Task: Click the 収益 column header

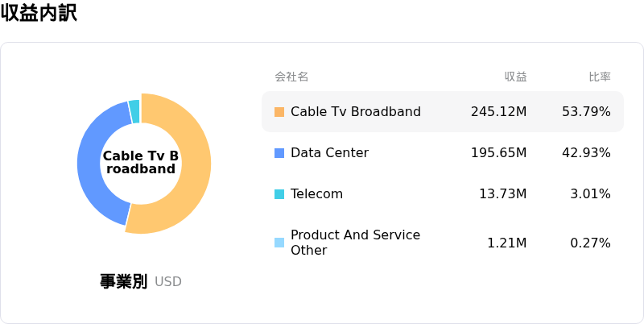Action: [515, 77]
